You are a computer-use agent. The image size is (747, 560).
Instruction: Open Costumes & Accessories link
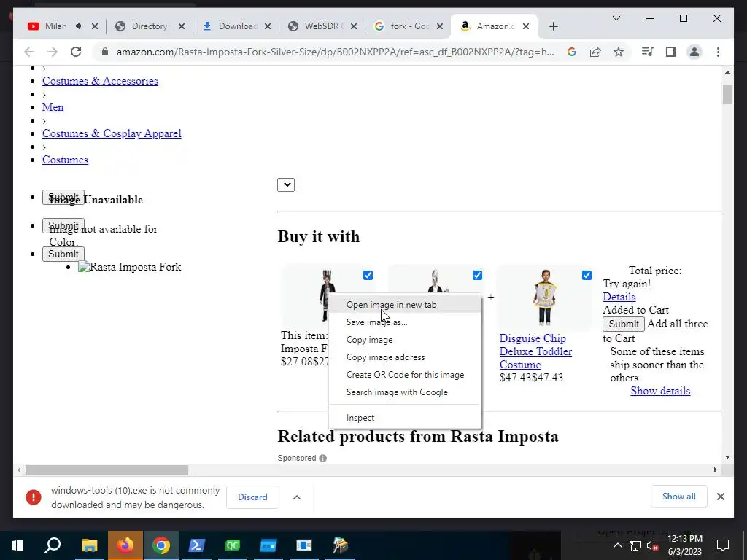[100, 81]
